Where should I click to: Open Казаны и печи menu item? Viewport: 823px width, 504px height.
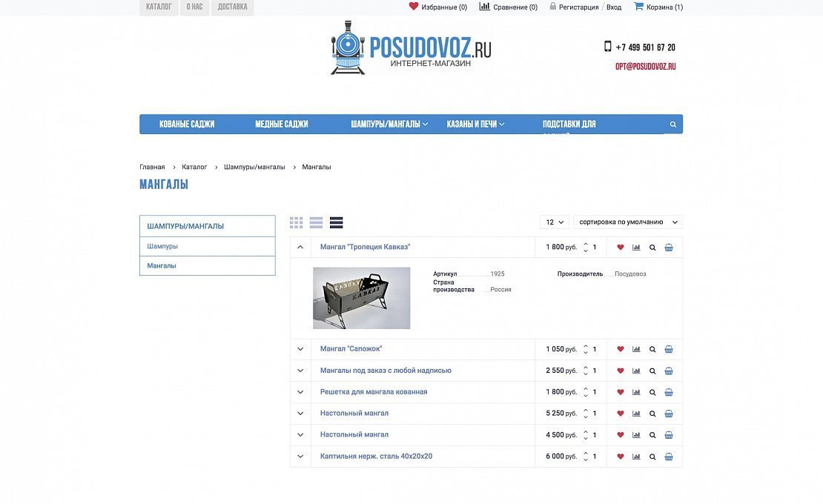[475, 125]
